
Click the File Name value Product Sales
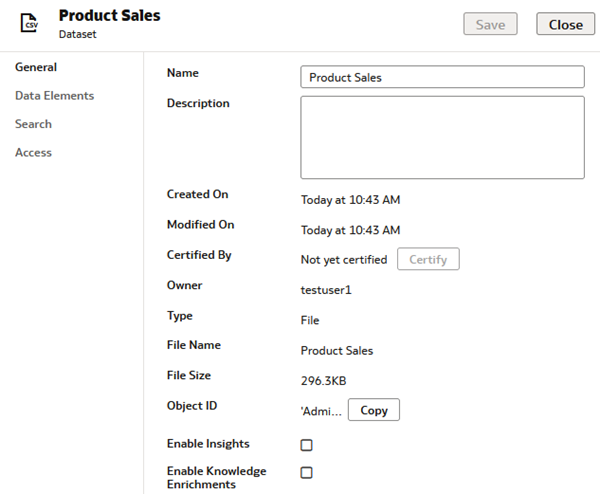tap(336, 351)
